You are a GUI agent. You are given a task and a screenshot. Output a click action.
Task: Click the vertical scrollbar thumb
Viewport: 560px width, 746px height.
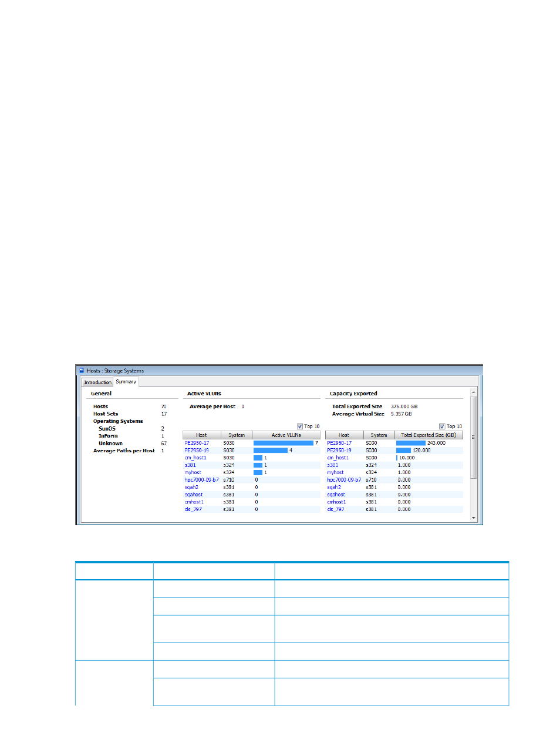point(474,437)
